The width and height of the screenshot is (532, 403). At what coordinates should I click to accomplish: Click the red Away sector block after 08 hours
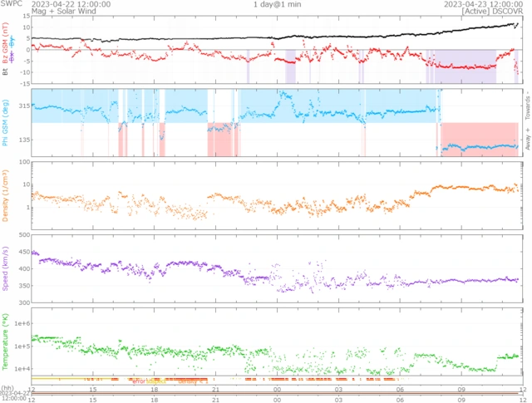(x=480, y=139)
